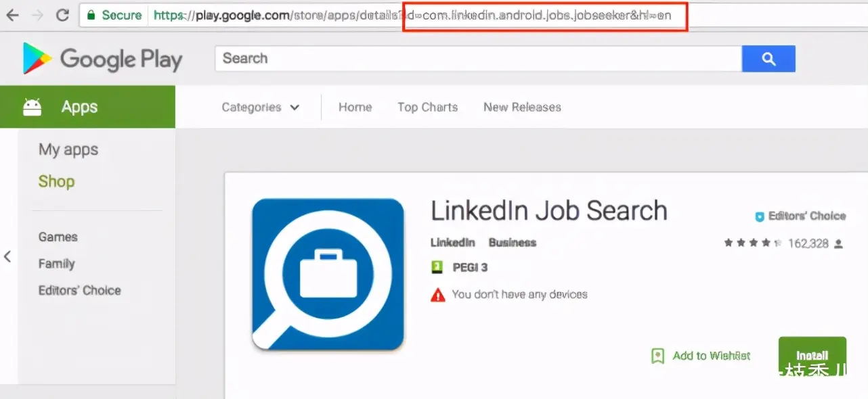The image size is (868, 399).
Task: Go to New Releases tab
Action: pos(522,107)
